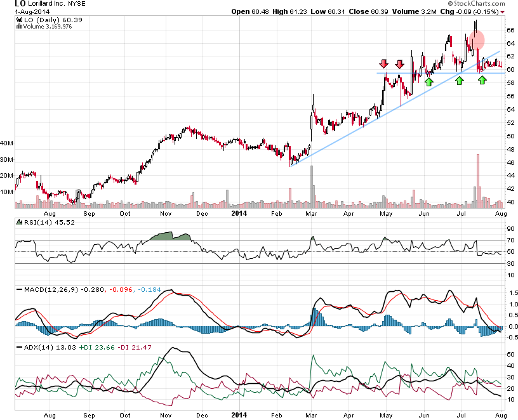Click the 50 price axis label on the price chart
Image resolution: width=518 pixels, height=420 pixels.
click(510, 136)
